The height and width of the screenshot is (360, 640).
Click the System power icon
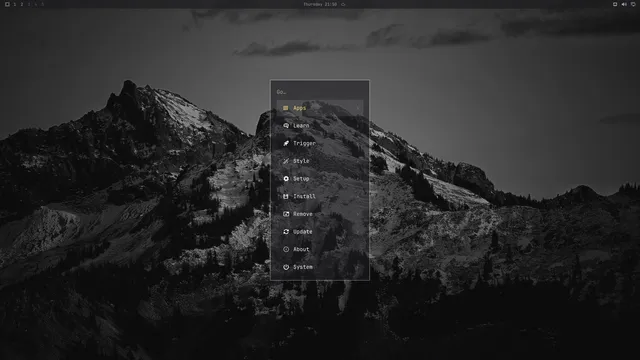[x=286, y=267]
